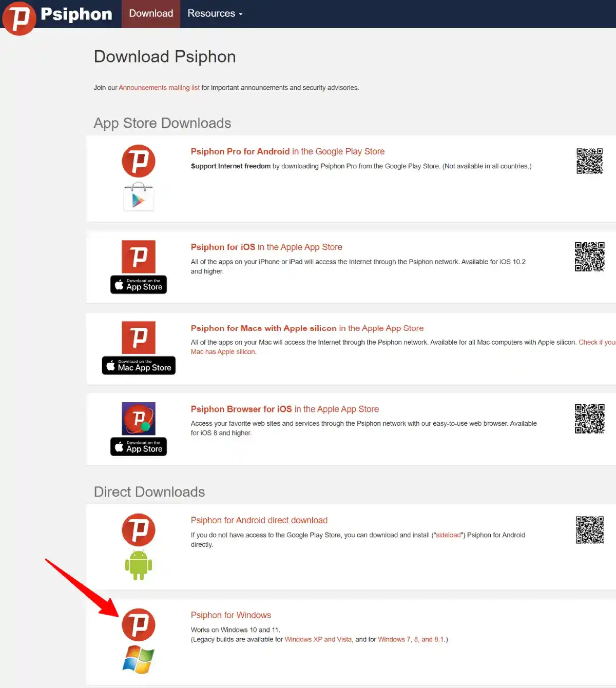Click 'Works on Windows 10 and 11.' text
Screen dimensions: 616x688
point(236,630)
